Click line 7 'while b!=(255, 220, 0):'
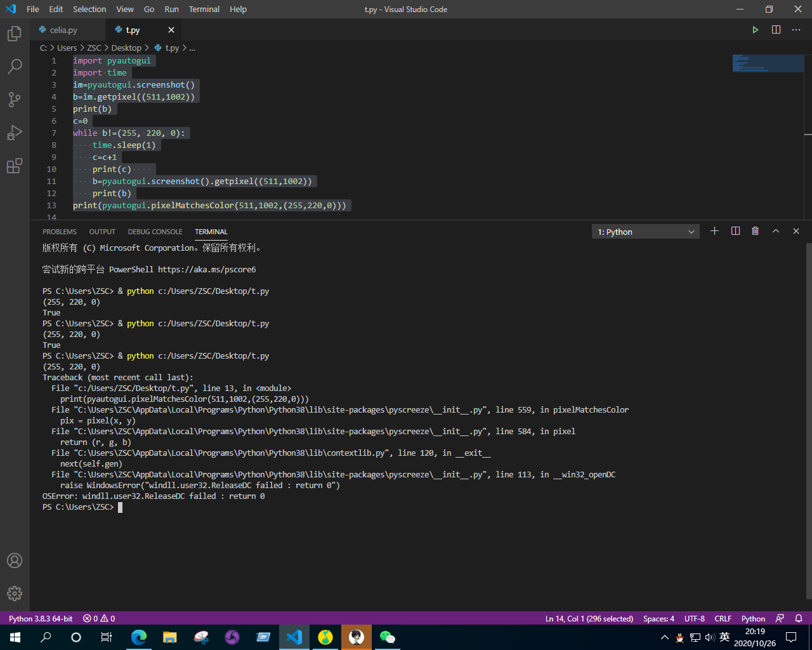This screenshot has width=812, height=650. pyautogui.click(x=129, y=133)
